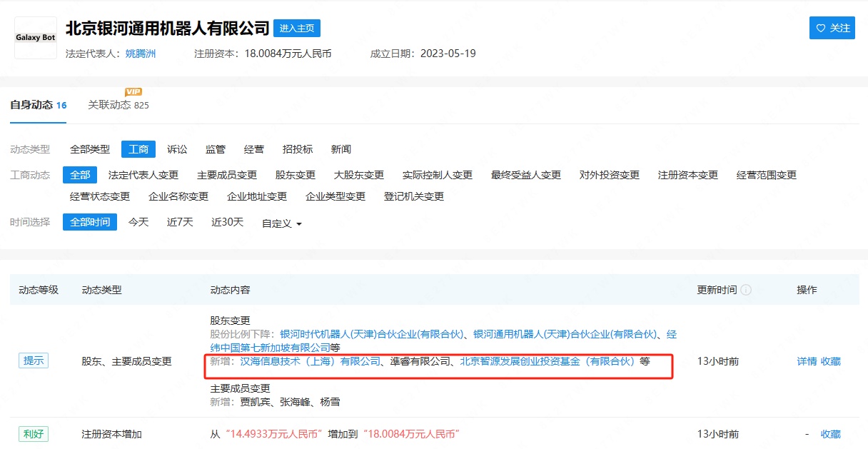Open 北京智源发展创业投资基金 link
868x449 pixels.
(548, 361)
